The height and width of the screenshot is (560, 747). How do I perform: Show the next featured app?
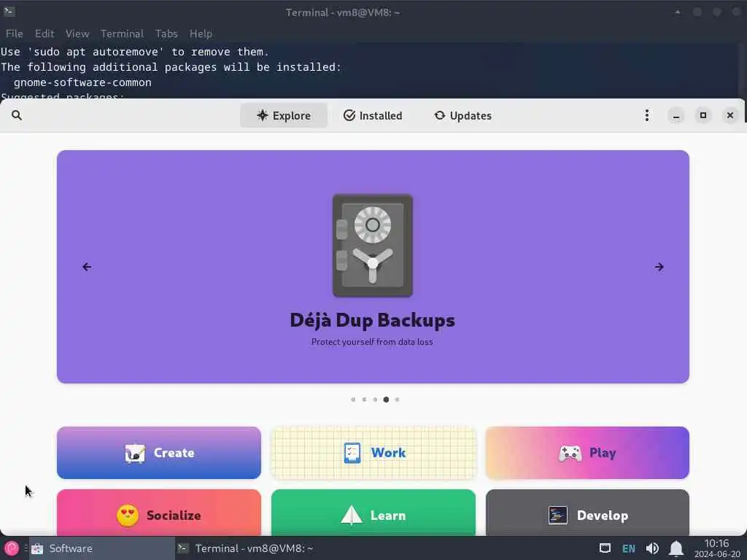pyautogui.click(x=659, y=267)
